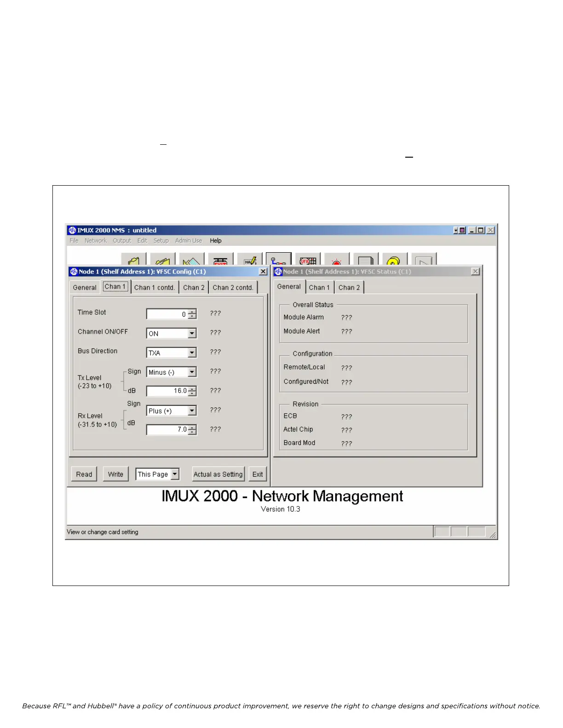Click the Remote/Local label
The image size is (563, 728).
(304, 367)
